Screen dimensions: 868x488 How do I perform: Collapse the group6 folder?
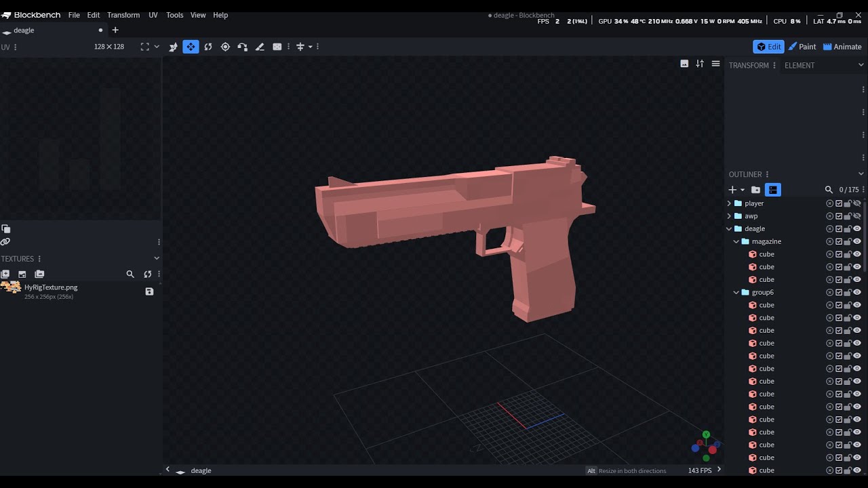pyautogui.click(x=736, y=292)
